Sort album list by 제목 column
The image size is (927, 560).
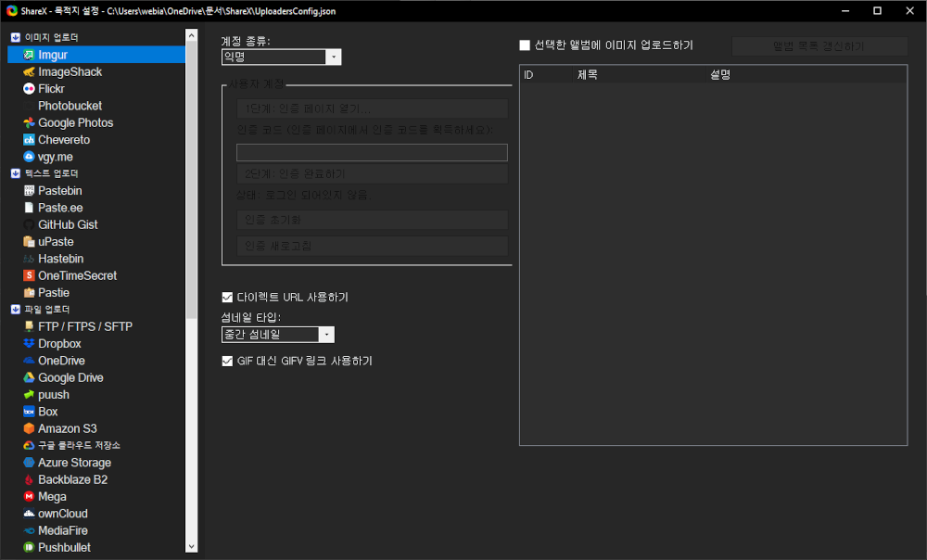(x=639, y=75)
